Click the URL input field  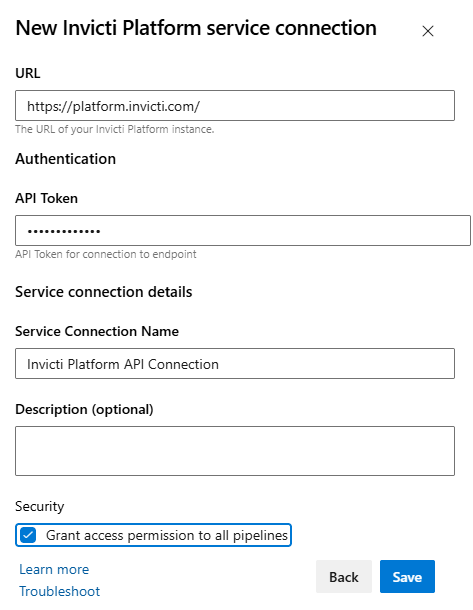(235, 105)
